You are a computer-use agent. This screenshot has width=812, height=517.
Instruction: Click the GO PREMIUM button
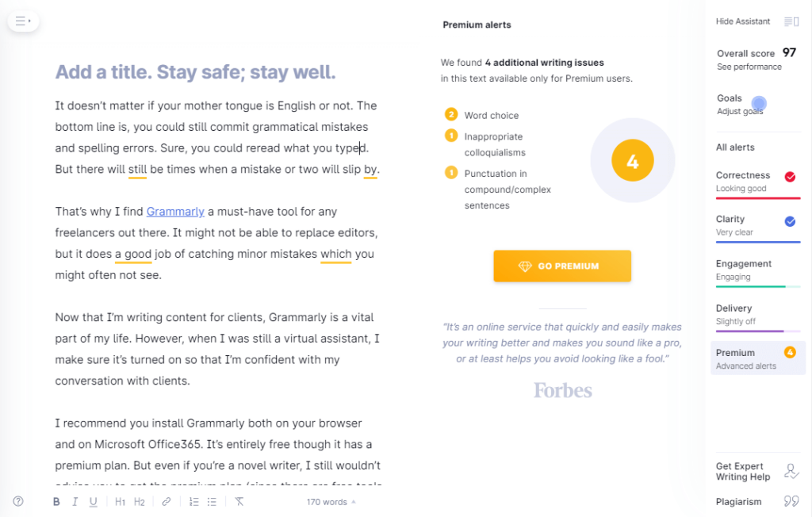pos(562,266)
